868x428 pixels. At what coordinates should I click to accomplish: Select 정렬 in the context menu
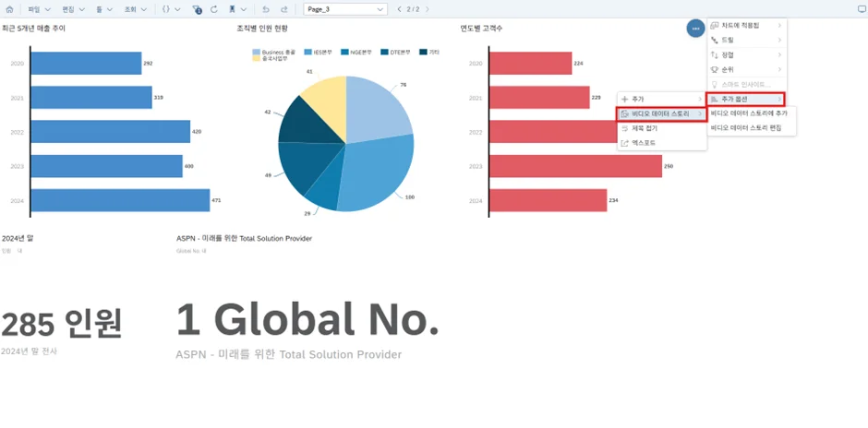coord(747,54)
